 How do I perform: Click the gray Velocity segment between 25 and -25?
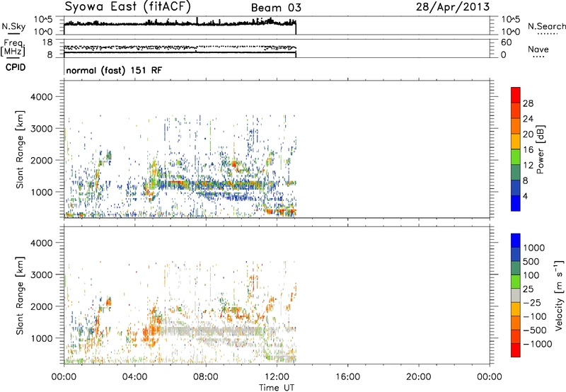[516, 295]
